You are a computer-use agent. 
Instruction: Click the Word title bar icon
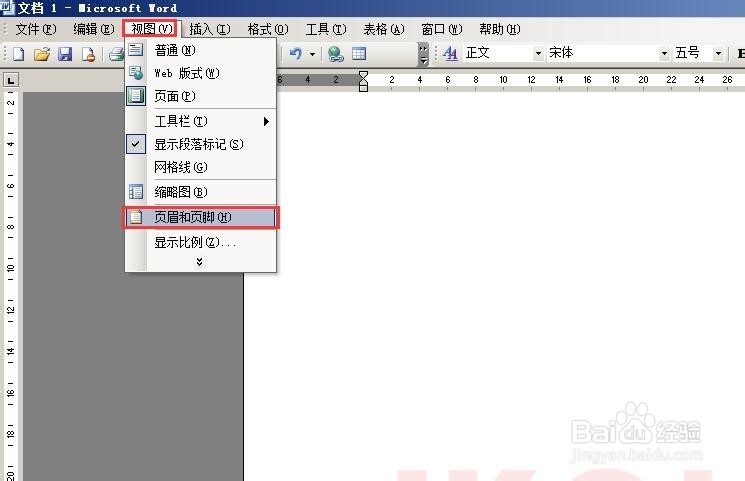tap(7, 7)
